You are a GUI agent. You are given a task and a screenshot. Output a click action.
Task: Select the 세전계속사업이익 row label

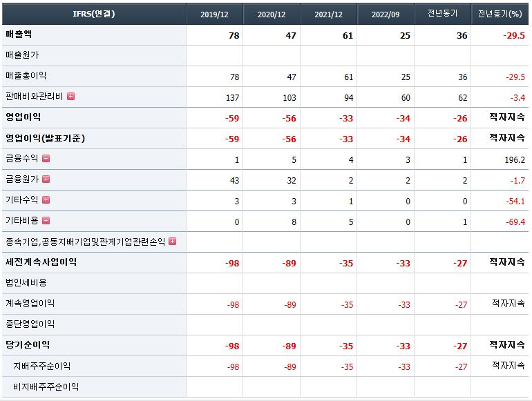pyautogui.click(x=41, y=262)
